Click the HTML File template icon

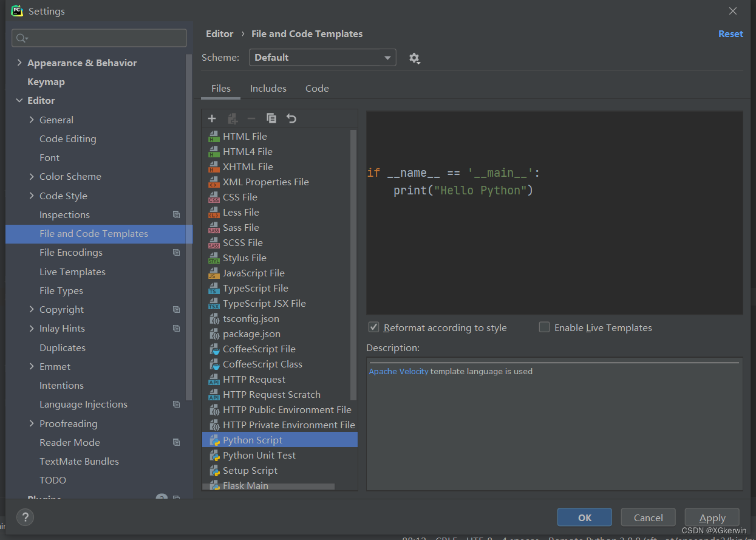click(x=214, y=137)
